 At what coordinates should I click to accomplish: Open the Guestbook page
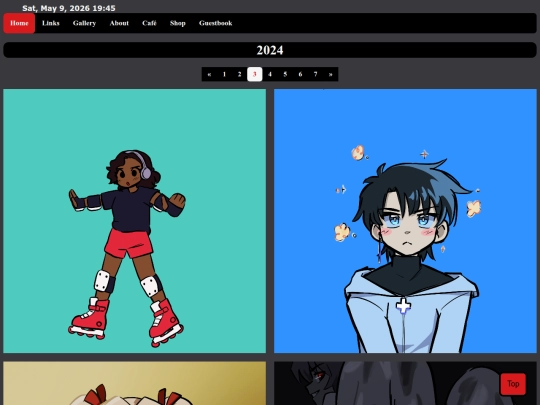pyautogui.click(x=216, y=23)
